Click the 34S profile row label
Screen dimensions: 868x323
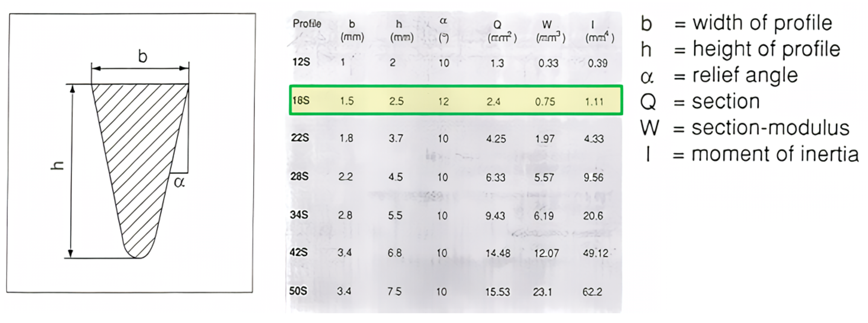pos(299,215)
